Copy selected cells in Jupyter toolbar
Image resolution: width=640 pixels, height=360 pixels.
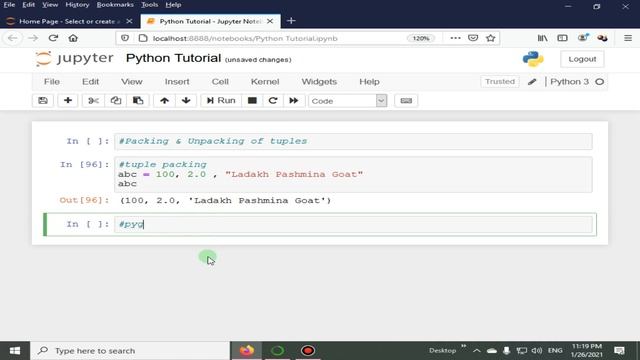point(116,100)
